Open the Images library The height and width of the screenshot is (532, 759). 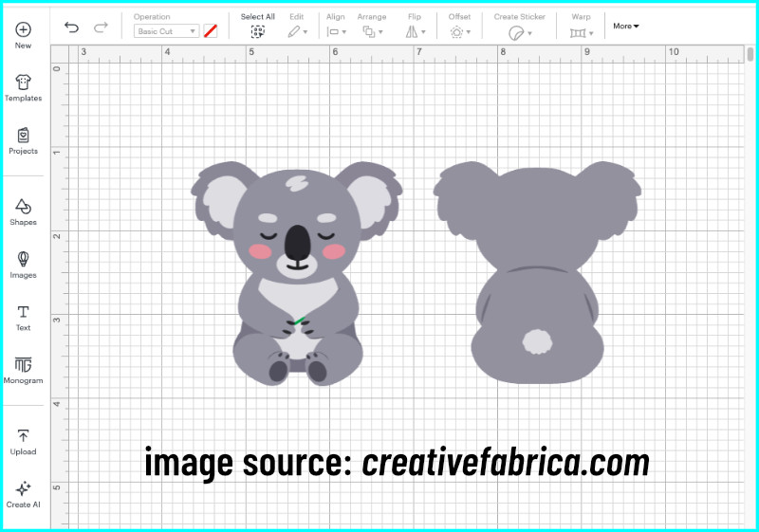23,265
